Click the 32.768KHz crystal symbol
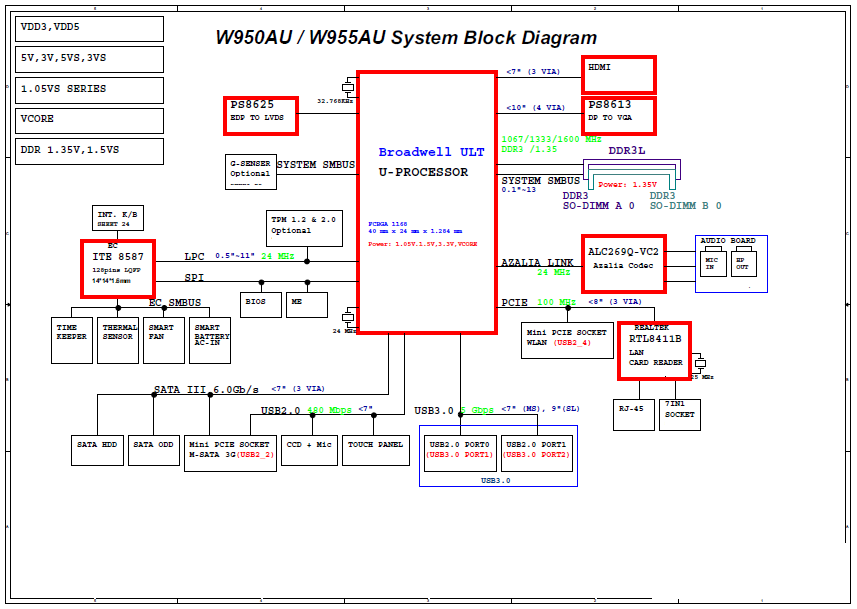The image size is (857, 609). 348,87
